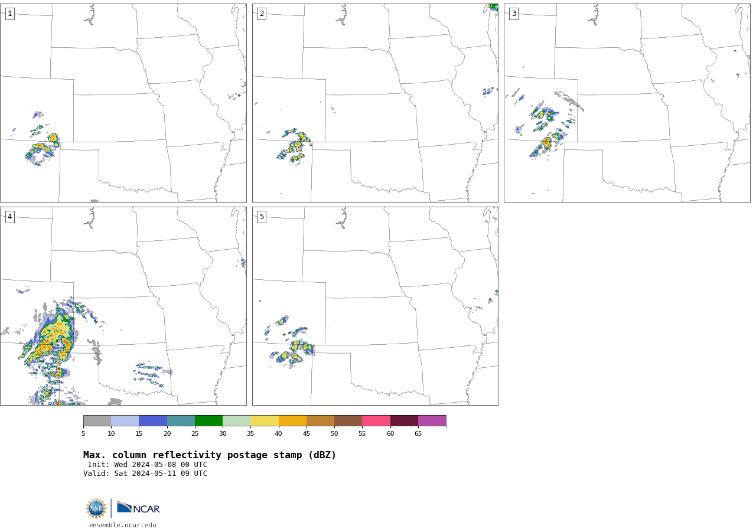Screen dimensions: 756x532
Task: Open ensemble member 5 reflectivity map
Action: [x=375, y=306]
